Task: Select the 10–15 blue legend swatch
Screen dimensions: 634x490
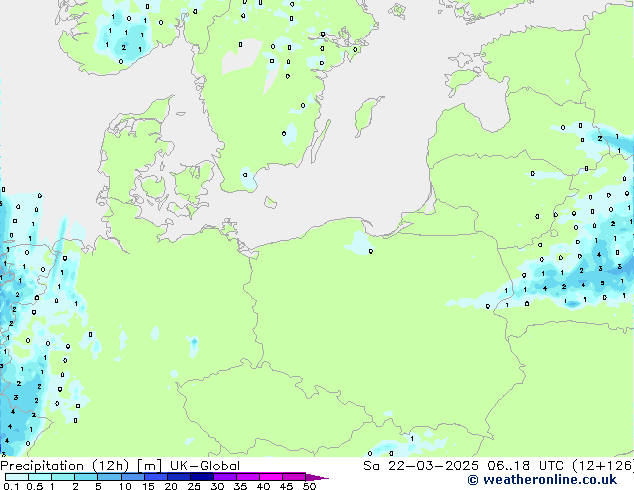Action: pyautogui.click(x=133, y=477)
